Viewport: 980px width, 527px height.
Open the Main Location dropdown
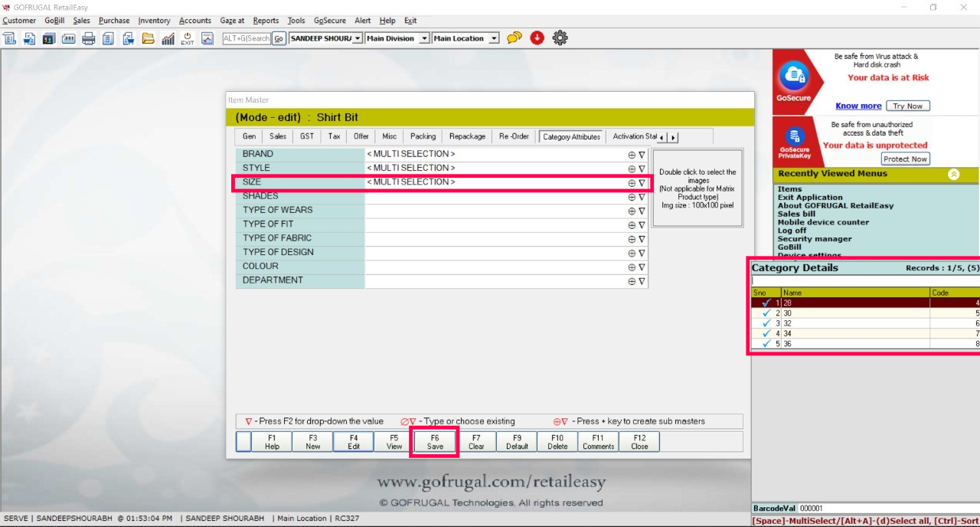tap(494, 38)
